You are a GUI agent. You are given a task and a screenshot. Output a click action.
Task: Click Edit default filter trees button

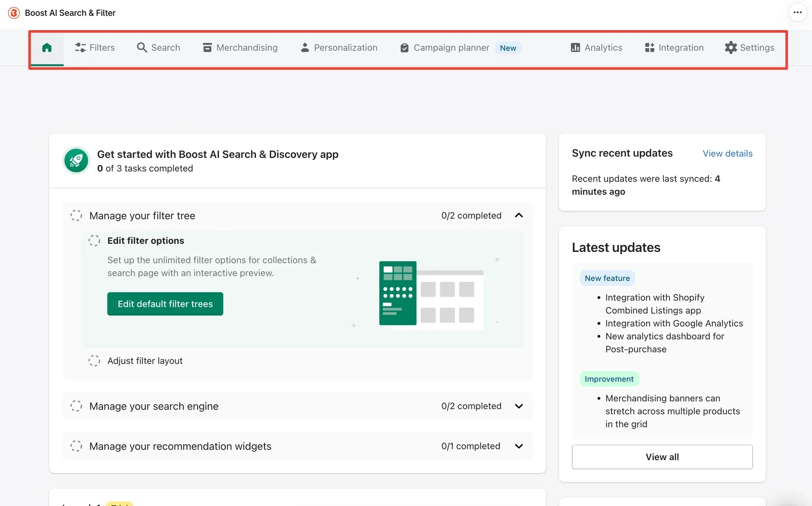165,304
